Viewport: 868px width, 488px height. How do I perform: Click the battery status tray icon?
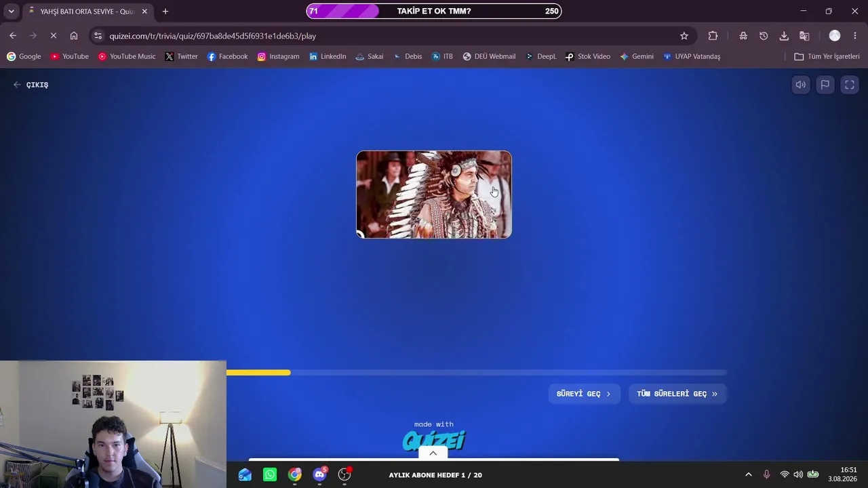pyautogui.click(x=813, y=475)
